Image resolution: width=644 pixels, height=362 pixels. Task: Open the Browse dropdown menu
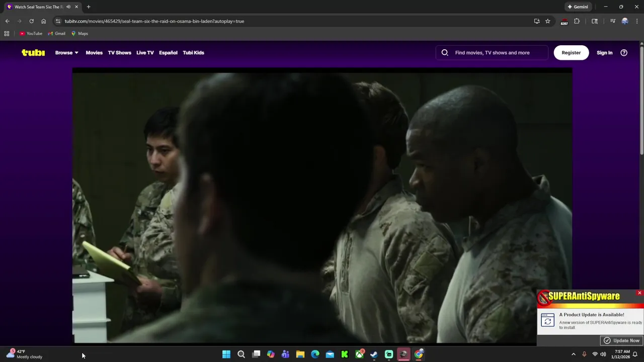66,53
